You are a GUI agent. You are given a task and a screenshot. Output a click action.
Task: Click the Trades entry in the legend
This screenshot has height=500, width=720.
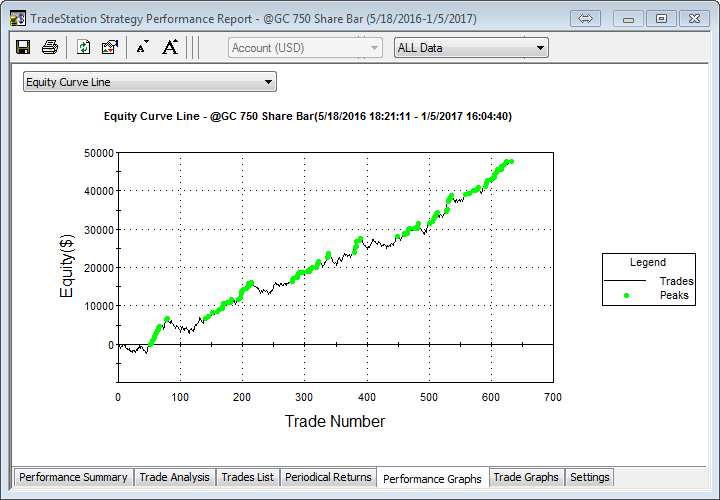(676, 281)
